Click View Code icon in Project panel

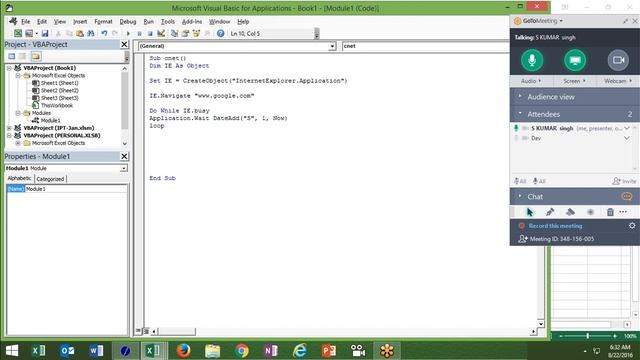tap(12, 56)
